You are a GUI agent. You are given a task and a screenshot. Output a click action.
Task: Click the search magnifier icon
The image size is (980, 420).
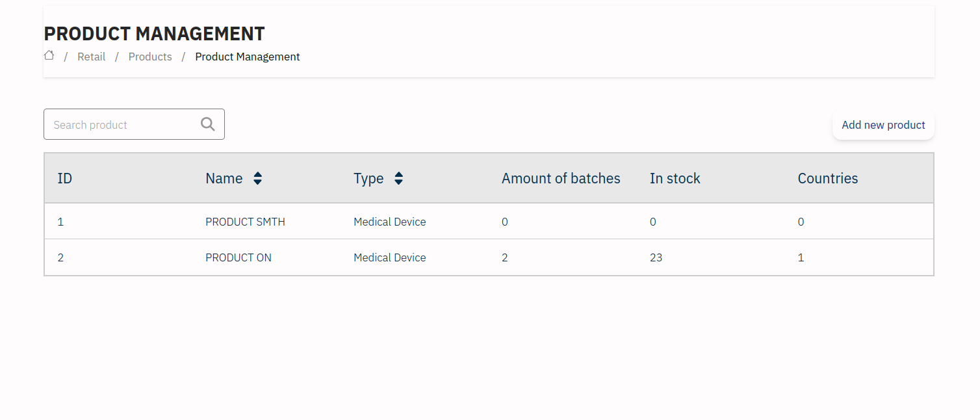pos(208,124)
